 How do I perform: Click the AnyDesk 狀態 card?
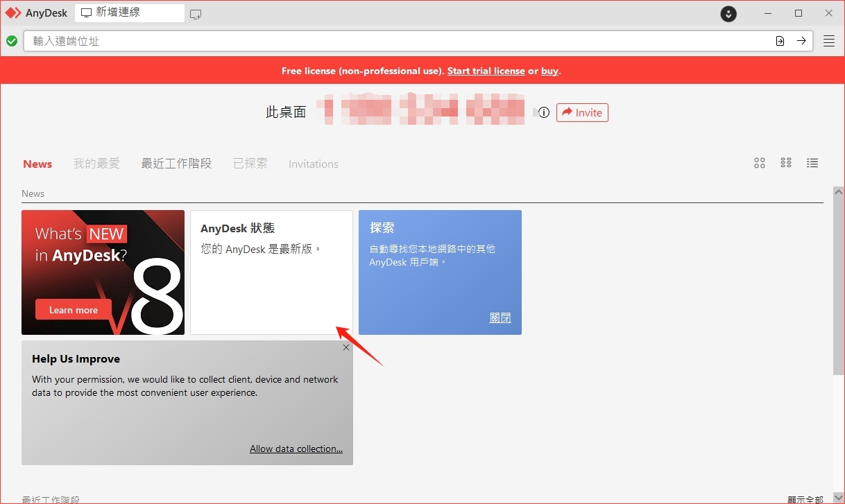coord(271,272)
